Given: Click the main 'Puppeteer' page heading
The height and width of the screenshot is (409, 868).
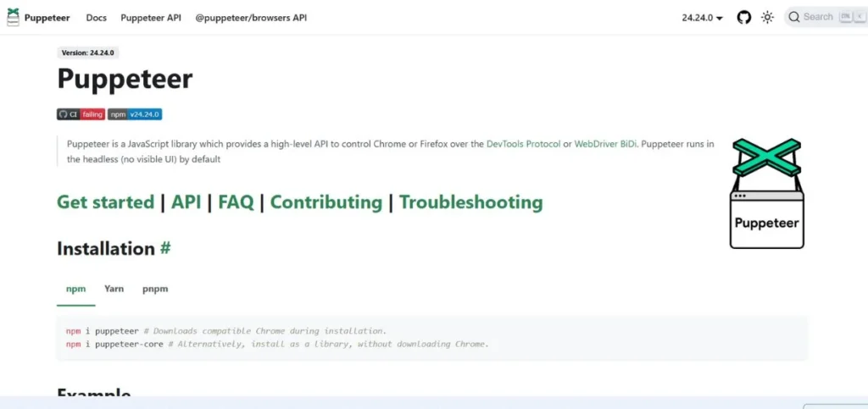Looking at the screenshot, I should 125,79.
